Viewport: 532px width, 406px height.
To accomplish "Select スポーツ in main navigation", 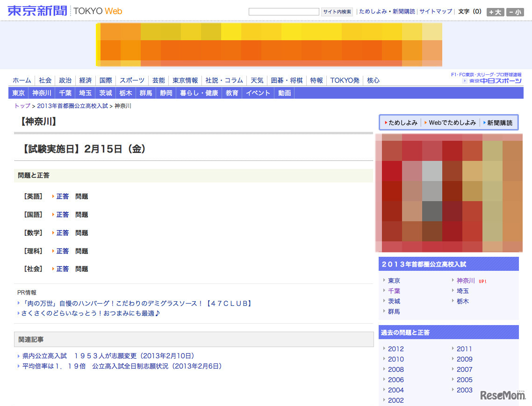I will point(132,80).
